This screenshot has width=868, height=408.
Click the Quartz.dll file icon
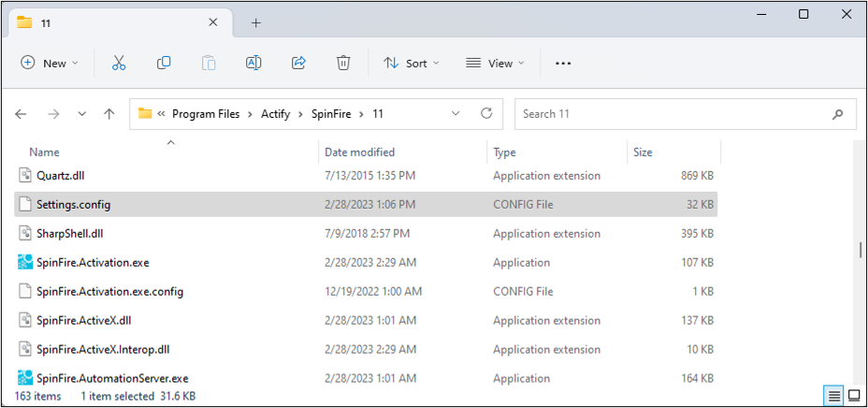click(25, 176)
